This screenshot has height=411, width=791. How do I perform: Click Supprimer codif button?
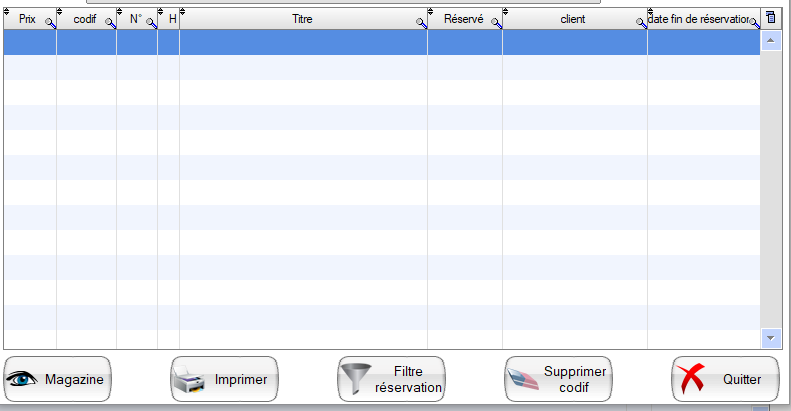[x=558, y=379]
